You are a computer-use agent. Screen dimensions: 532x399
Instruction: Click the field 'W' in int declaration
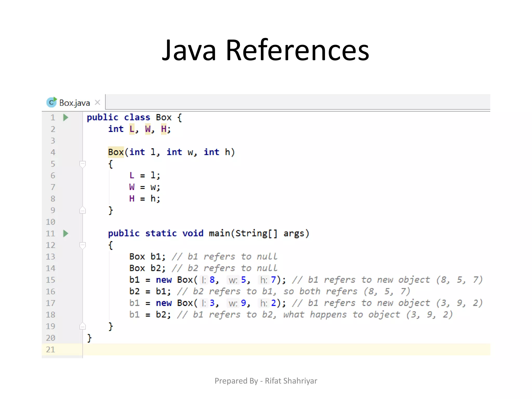click(148, 129)
